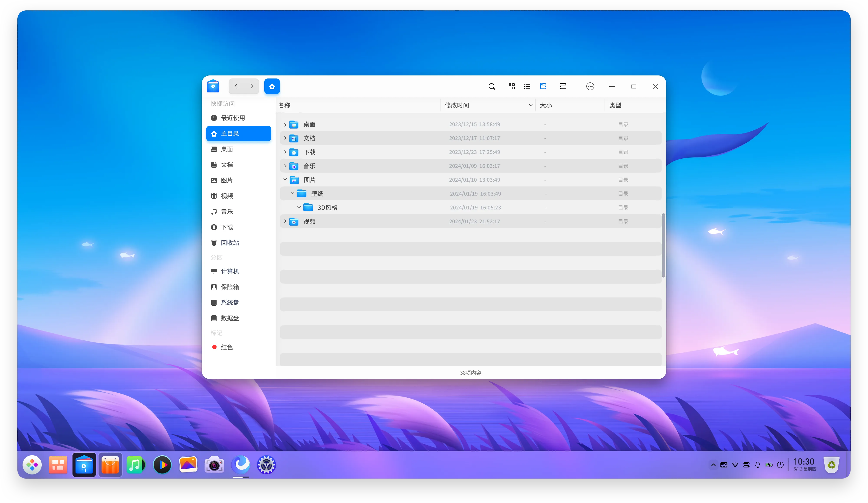
Task: Expand the 音乐 folder row
Action: pos(285,166)
